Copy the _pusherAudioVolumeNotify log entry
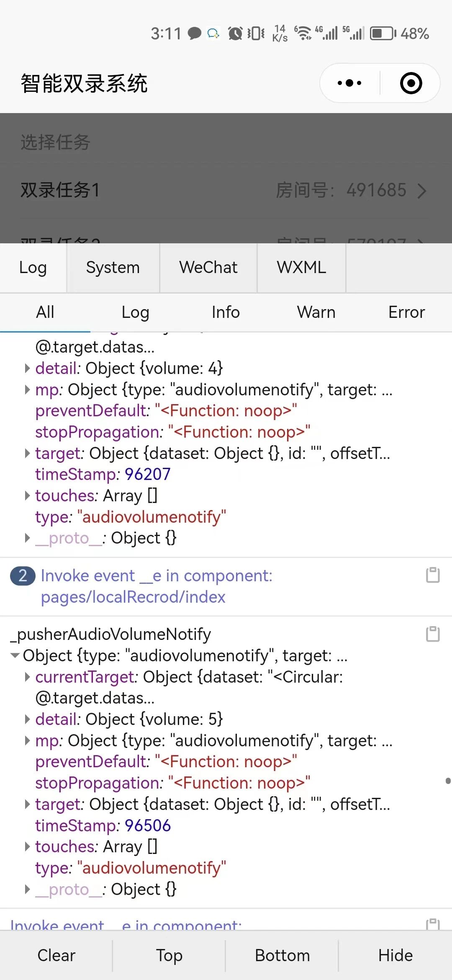The height and width of the screenshot is (980, 452). (x=433, y=634)
